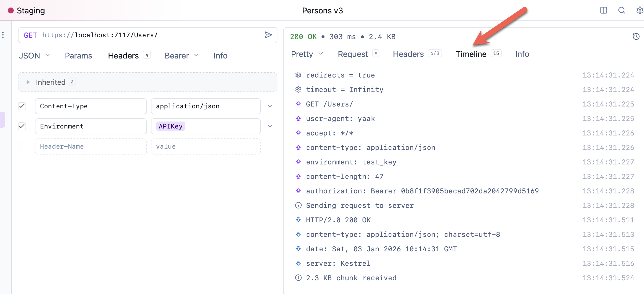Click the three-dot sidebar menu icon
The height and width of the screenshot is (294, 644).
[x=3, y=35]
